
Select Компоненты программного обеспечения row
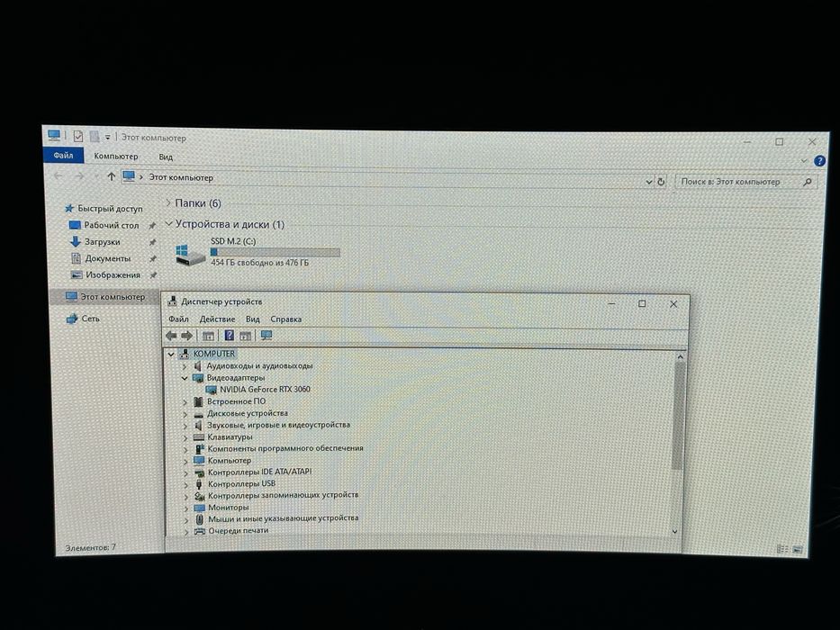(x=285, y=448)
